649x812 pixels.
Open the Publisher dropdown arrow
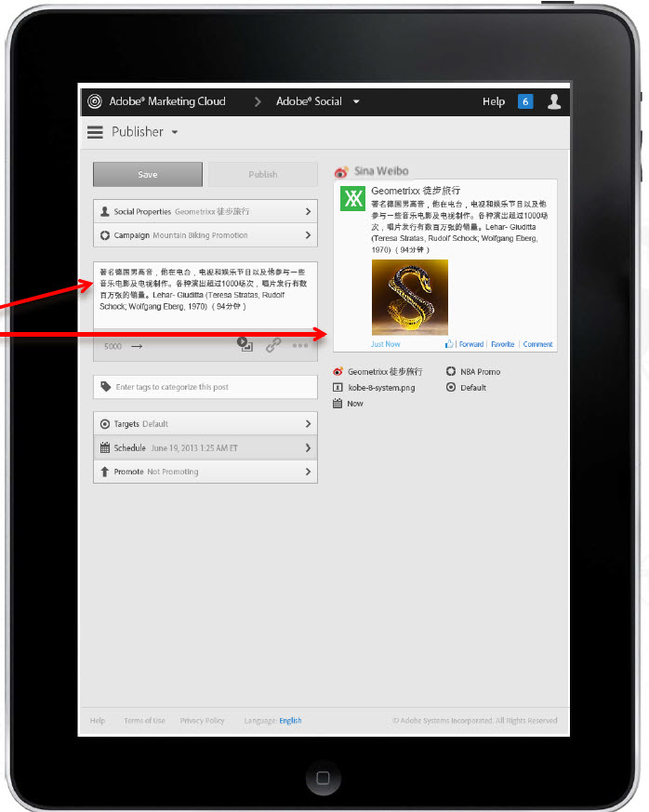(x=175, y=132)
